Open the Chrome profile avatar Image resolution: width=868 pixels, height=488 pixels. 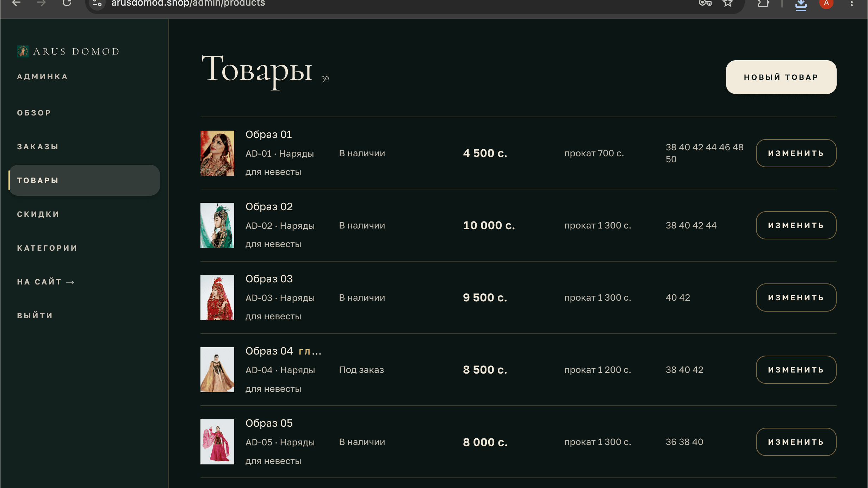(x=826, y=3)
